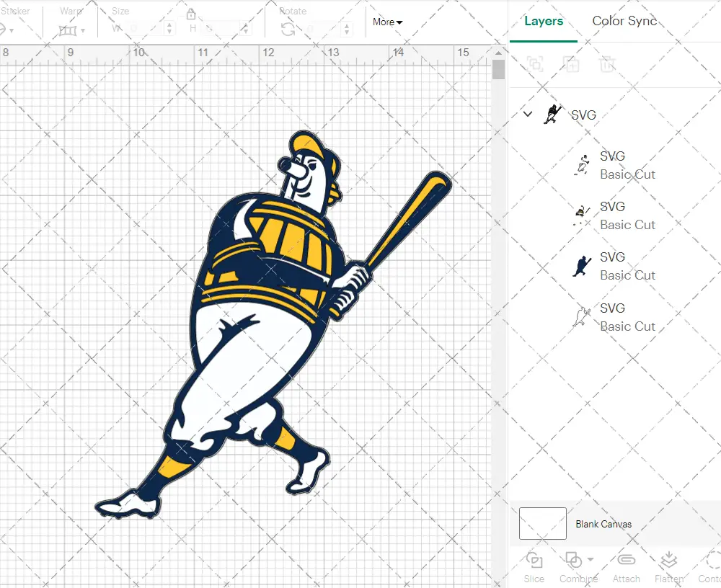Select the Blank Canvas swatch
Image resolution: width=721 pixels, height=588 pixels.
pyautogui.click(x=543, y=523)
